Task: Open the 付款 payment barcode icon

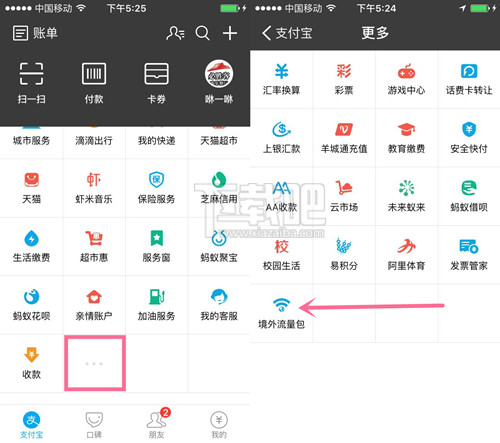Action: (x=94, y=74)
